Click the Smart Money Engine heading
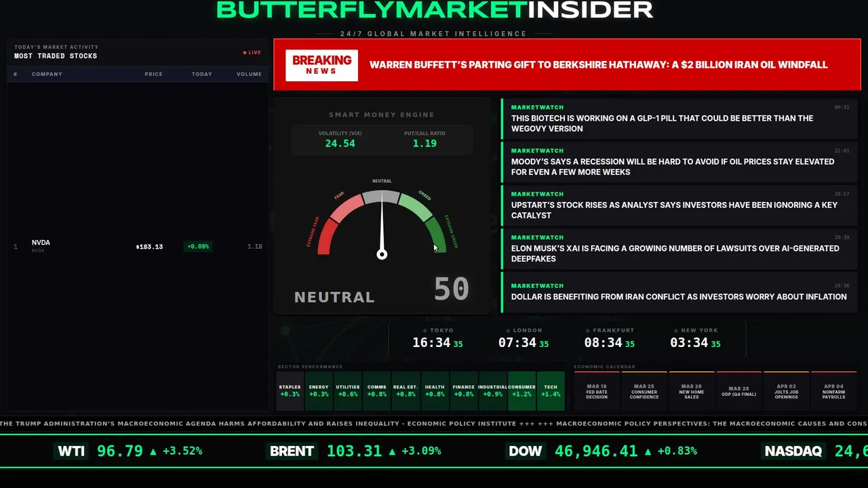Screen dimensions: 868x488 click(382, 115)
